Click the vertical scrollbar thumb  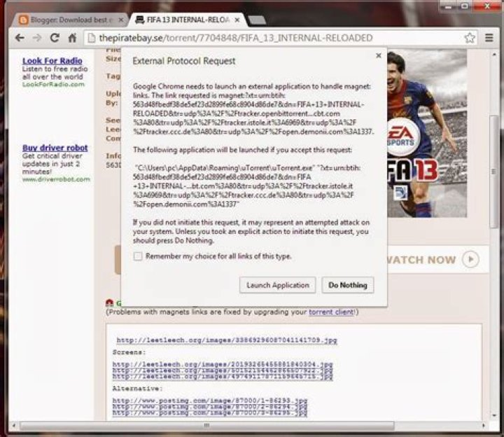click(493, 172)
